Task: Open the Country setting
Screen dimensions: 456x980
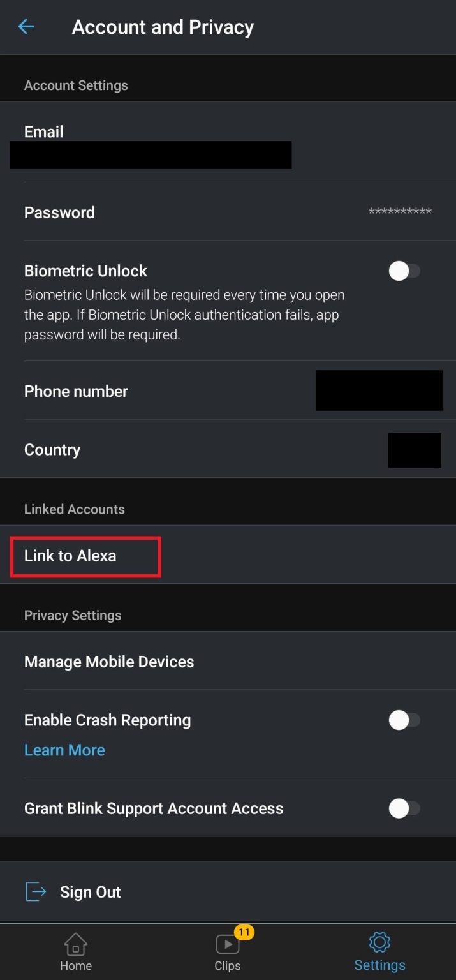Action: tap(228, 449)
